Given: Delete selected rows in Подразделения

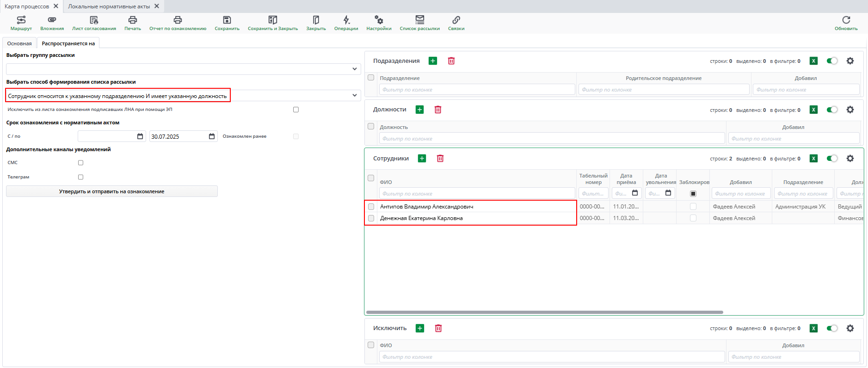Looking at the screenshot, I should 451,61.
